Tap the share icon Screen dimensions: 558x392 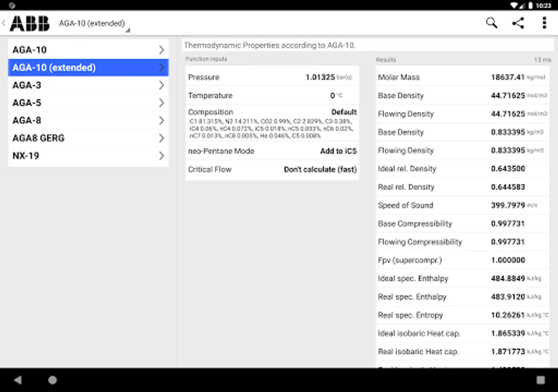tap(518, 23)
